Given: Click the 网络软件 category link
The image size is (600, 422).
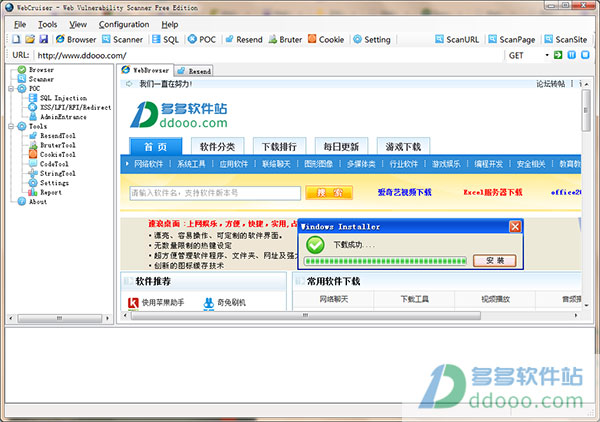Looking at the screenshot, I should (148, 164).
